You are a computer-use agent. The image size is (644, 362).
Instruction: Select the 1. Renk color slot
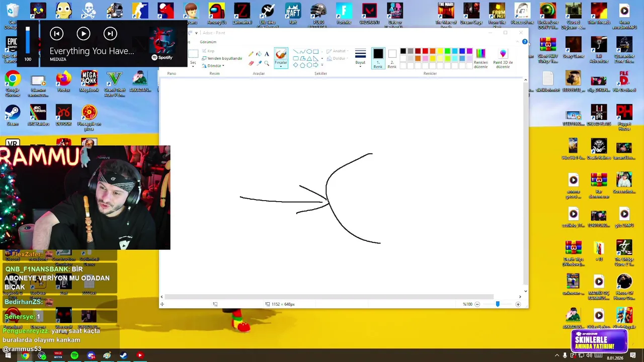[378, 58]
